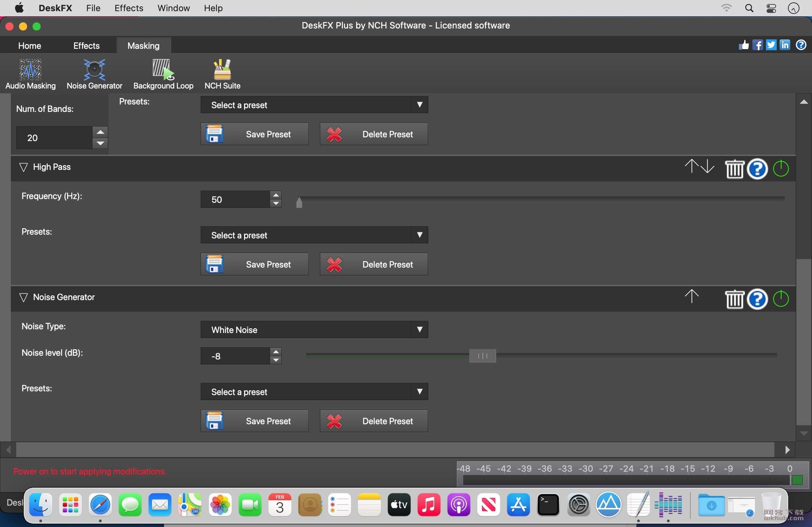The image size is (812, 527).
Task: Open System Preferences from the dock
Action: [578, 505]
